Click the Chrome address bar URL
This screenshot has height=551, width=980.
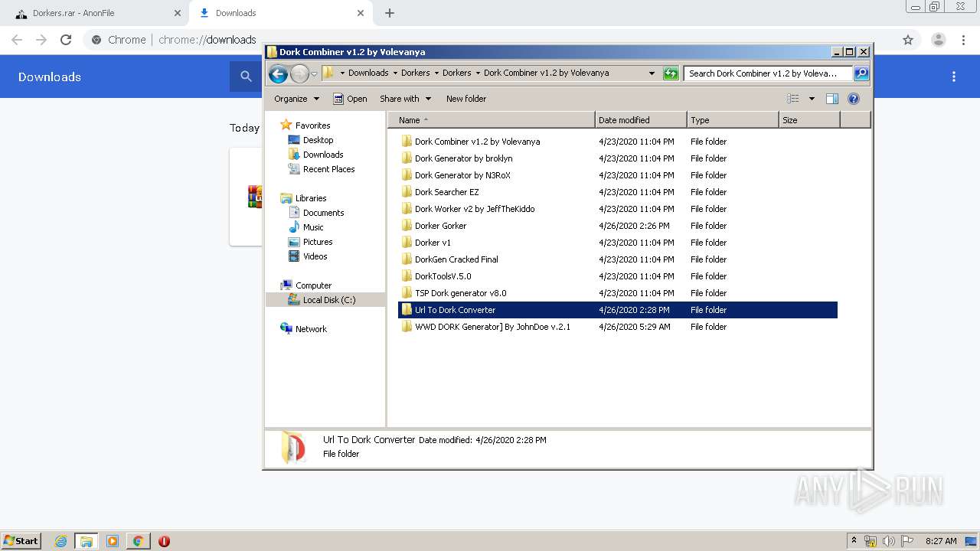click(x=207, y=40)
